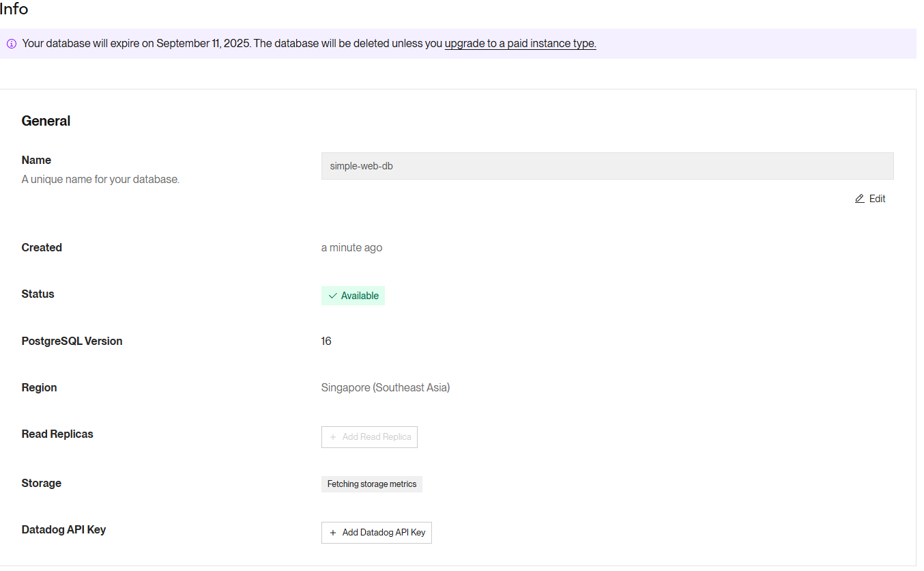
Task: Click the Created timestamp a minute ago
Action: click(351, 247)
